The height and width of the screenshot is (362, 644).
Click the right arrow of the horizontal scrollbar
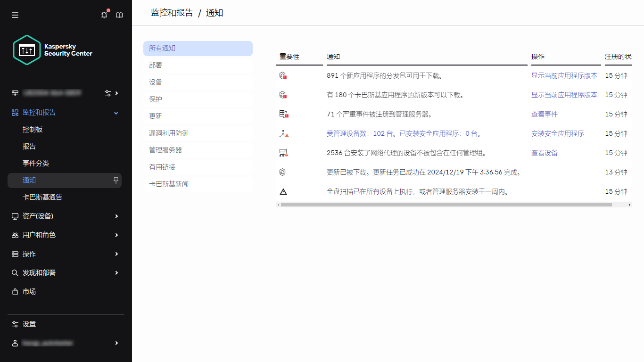pyautogui.click(x=629, y=205)
